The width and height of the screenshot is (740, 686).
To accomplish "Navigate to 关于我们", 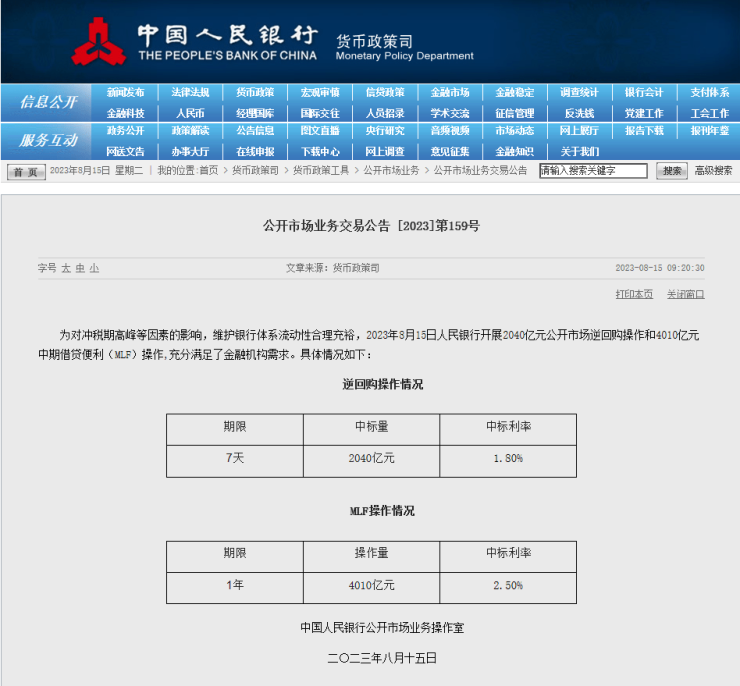I will tap(580, 151).
